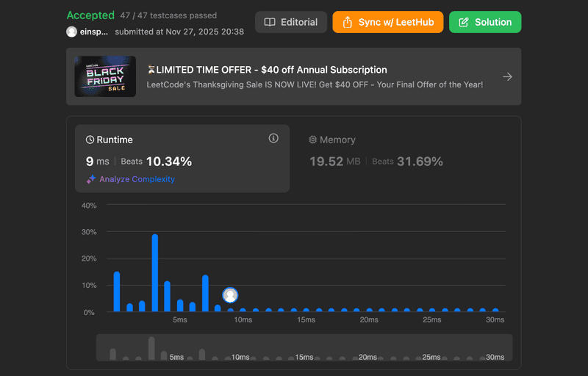This screenshot has width=588, height=376.
Task: Click the edit icon on Solution button
Action: [x=463, y=22]
